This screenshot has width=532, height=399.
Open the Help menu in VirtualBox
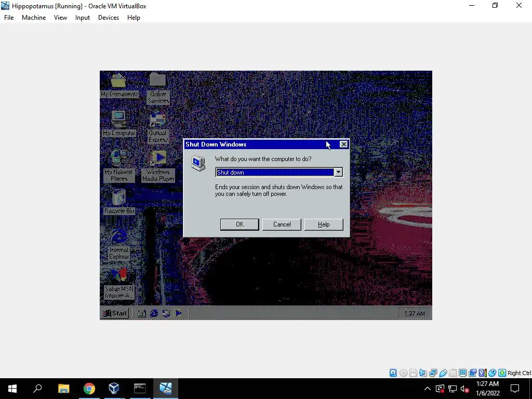pyautogui.click(x=134, y=18)
